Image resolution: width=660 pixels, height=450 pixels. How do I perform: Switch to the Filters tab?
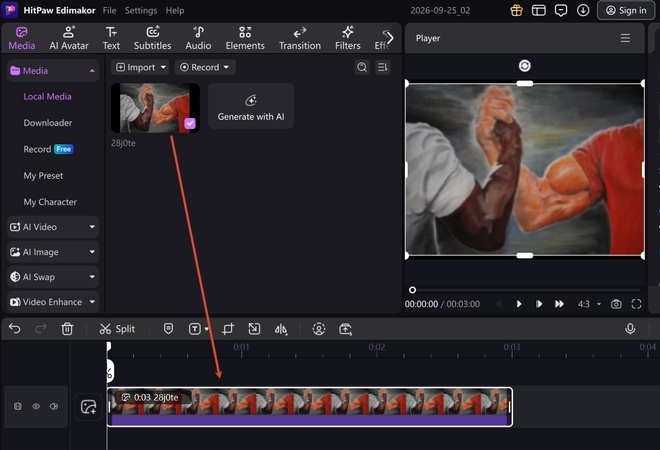tap(348, 38)
